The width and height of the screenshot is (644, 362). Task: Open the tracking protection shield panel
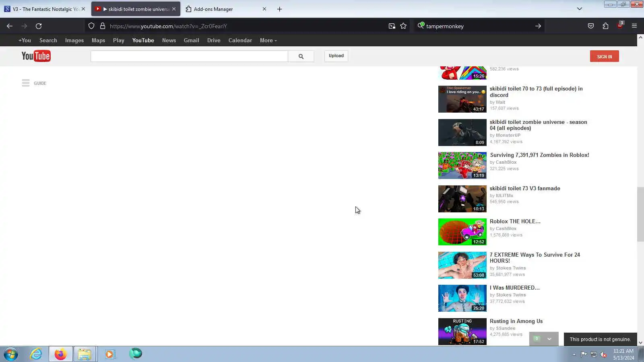coord(91,26)
